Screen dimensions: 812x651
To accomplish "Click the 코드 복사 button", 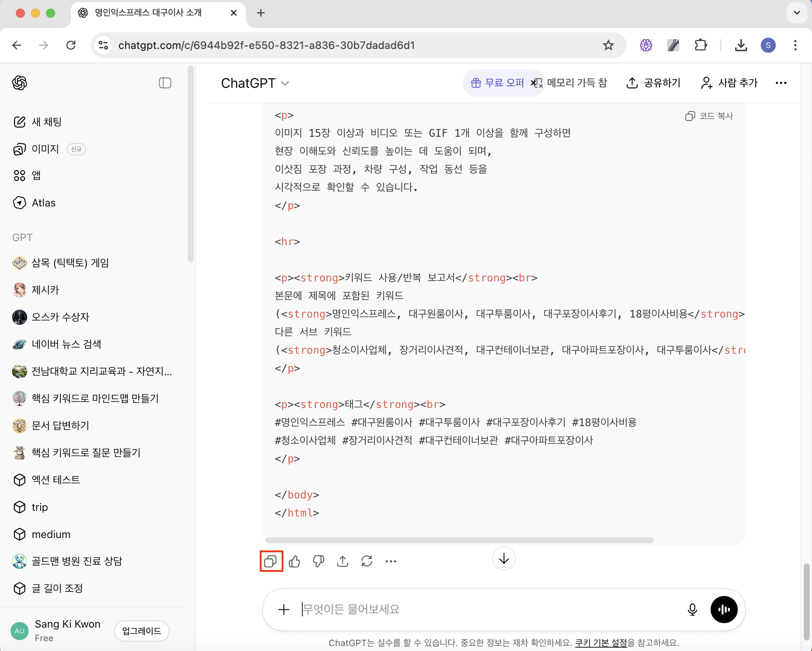I will 709,116.
